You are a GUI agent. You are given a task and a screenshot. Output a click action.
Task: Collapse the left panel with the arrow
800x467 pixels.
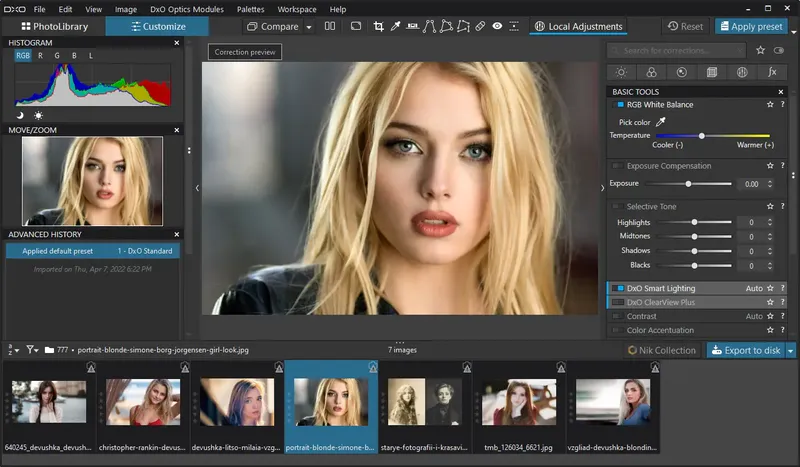(x=197, y=187)
